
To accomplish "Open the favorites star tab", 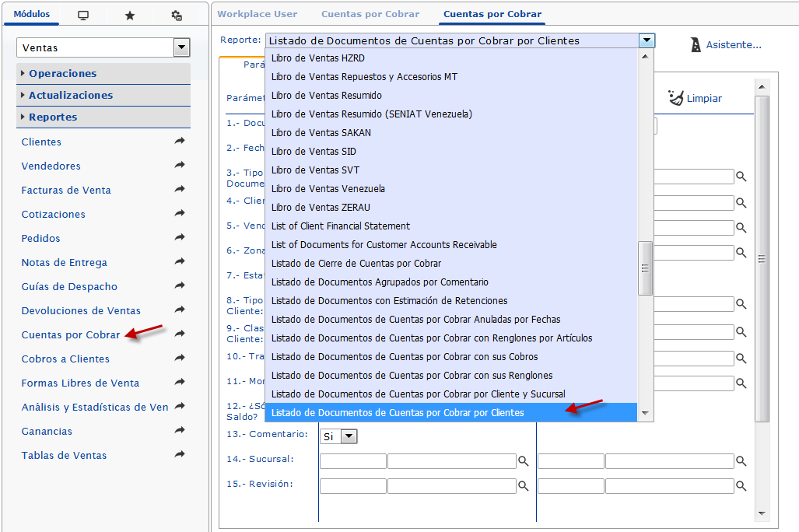I will click(x=129, y=14).
